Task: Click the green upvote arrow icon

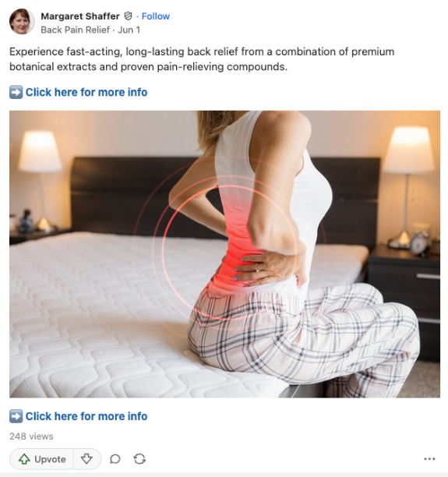Action: tap(24, 459)
